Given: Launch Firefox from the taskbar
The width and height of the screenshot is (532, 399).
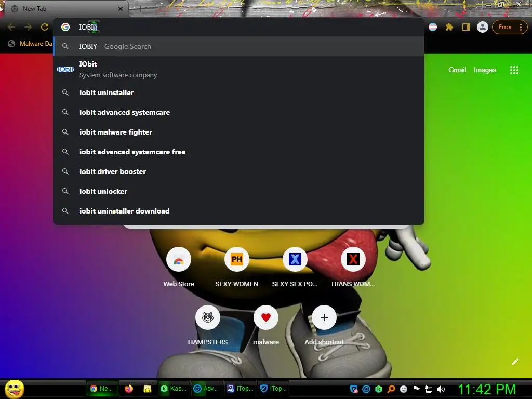Looking at the screenshot, I should [x=129, y=389].
